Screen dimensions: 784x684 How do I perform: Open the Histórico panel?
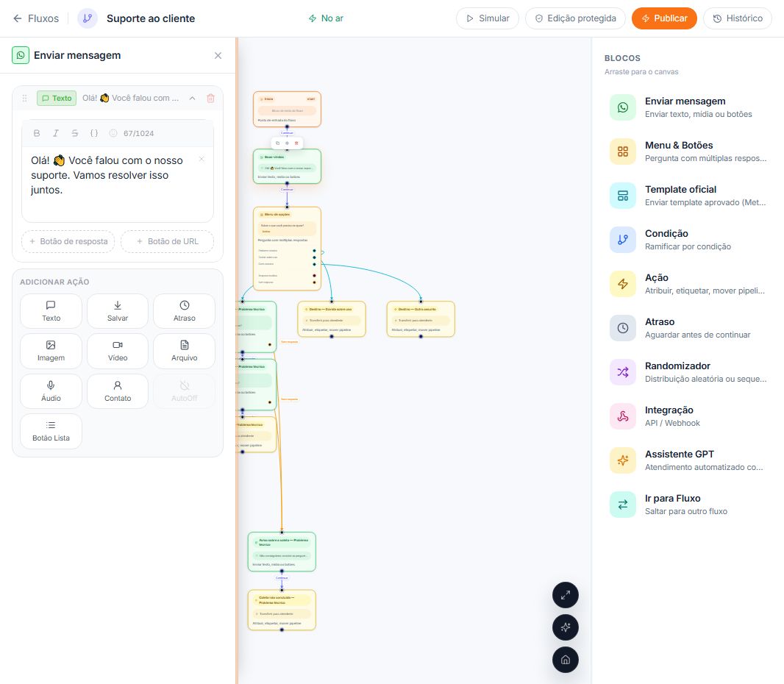(738, 18)
